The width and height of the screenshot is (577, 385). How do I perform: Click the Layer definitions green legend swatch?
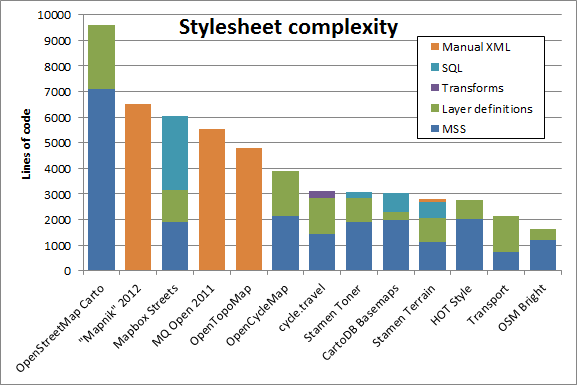(x=435, y=109)
